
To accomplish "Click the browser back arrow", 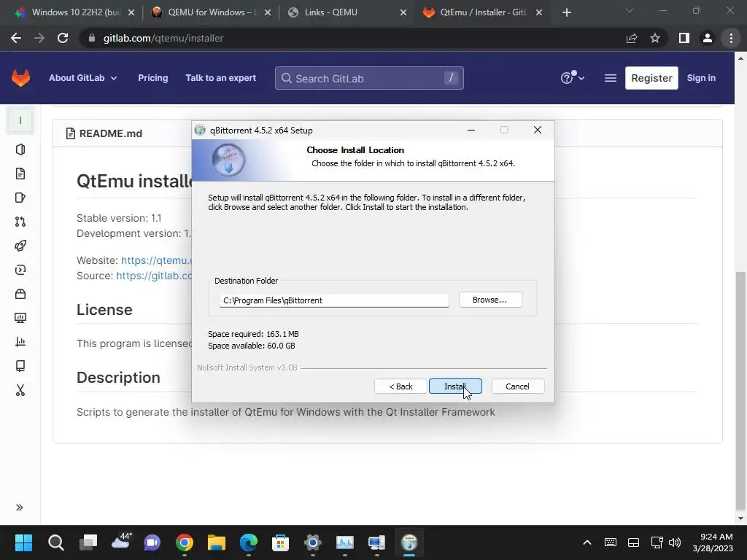I will [16, 38].
